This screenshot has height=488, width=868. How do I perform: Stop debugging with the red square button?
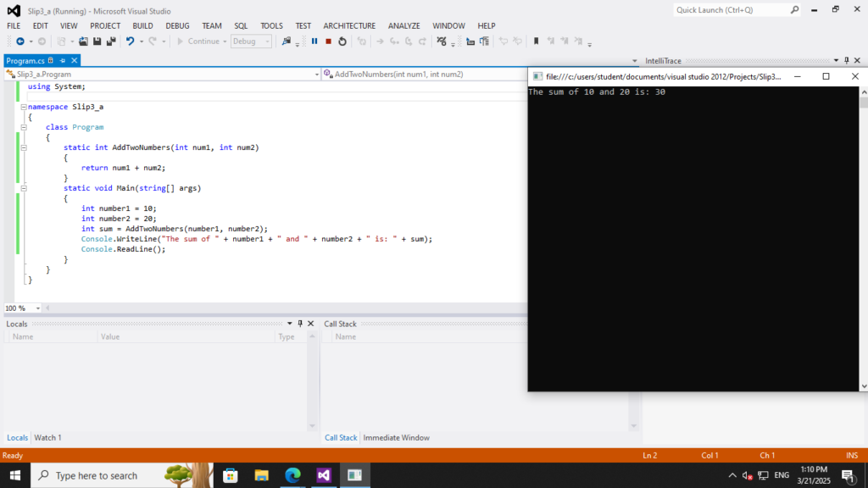point(328,42)
